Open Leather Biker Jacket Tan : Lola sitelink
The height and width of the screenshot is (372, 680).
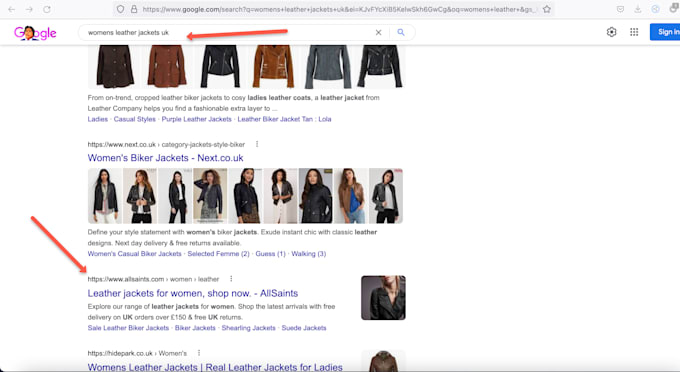click(284, 119)
